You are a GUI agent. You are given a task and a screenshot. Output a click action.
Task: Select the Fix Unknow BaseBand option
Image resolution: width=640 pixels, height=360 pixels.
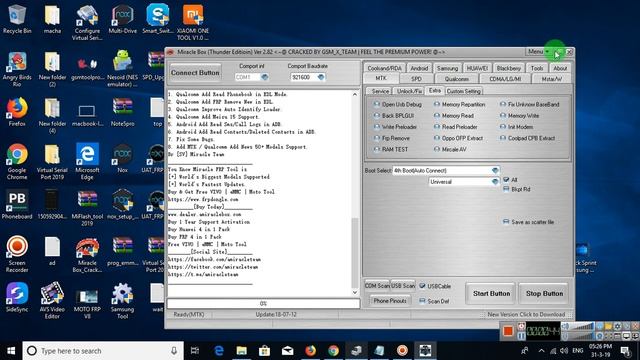click(529, 104)
